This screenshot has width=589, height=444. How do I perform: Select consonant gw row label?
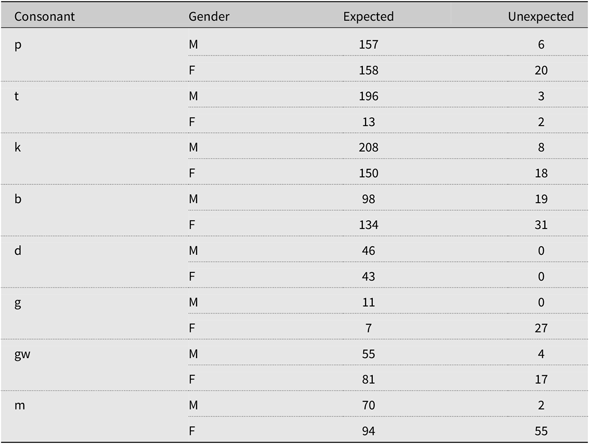[x=22, y=355]
